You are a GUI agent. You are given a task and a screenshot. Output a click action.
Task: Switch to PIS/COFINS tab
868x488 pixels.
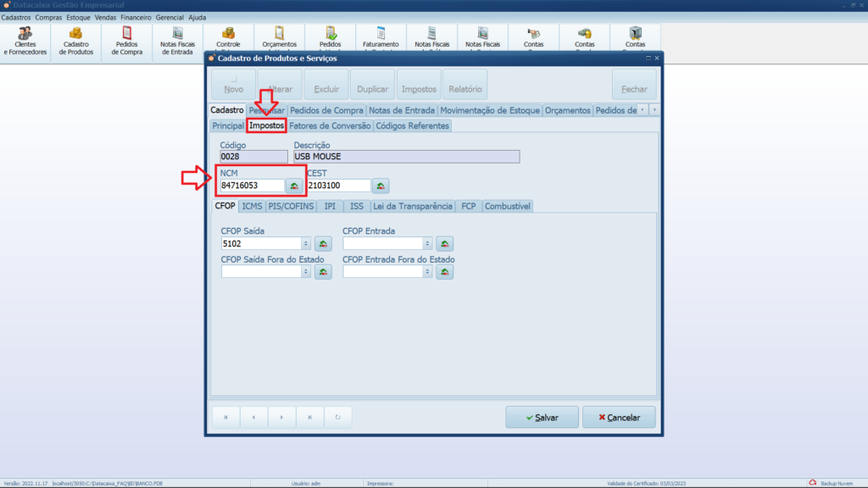(x=291, y=206)
